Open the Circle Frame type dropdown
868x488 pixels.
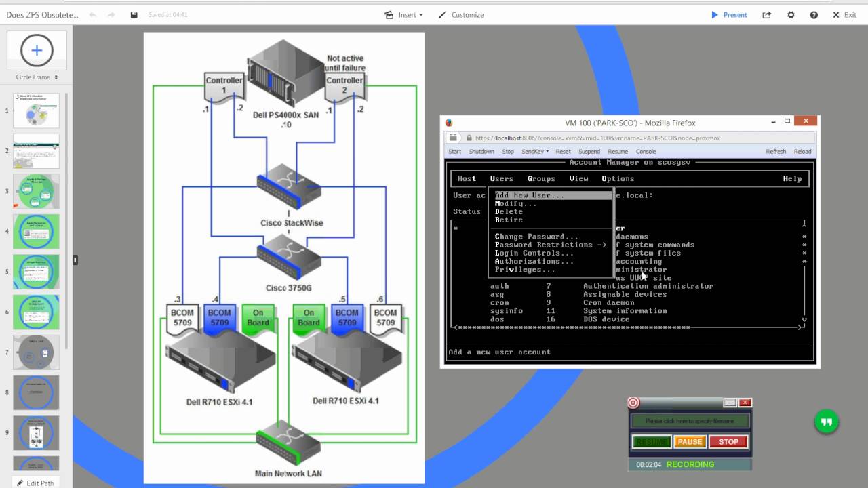click(37, 77)
